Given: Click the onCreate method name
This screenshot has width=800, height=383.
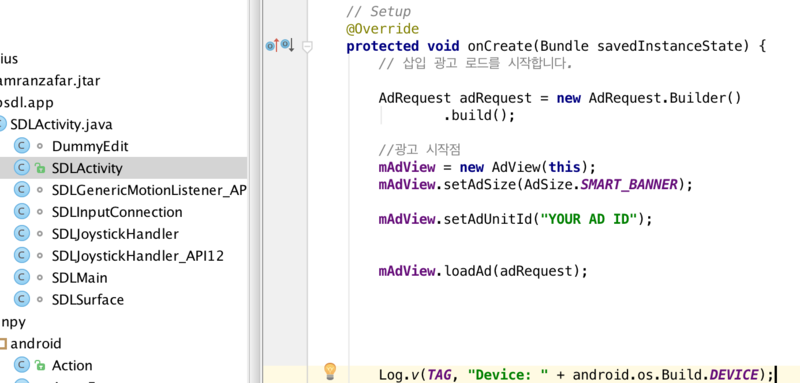Looking at the screenshot, I should tap(500, 46).
